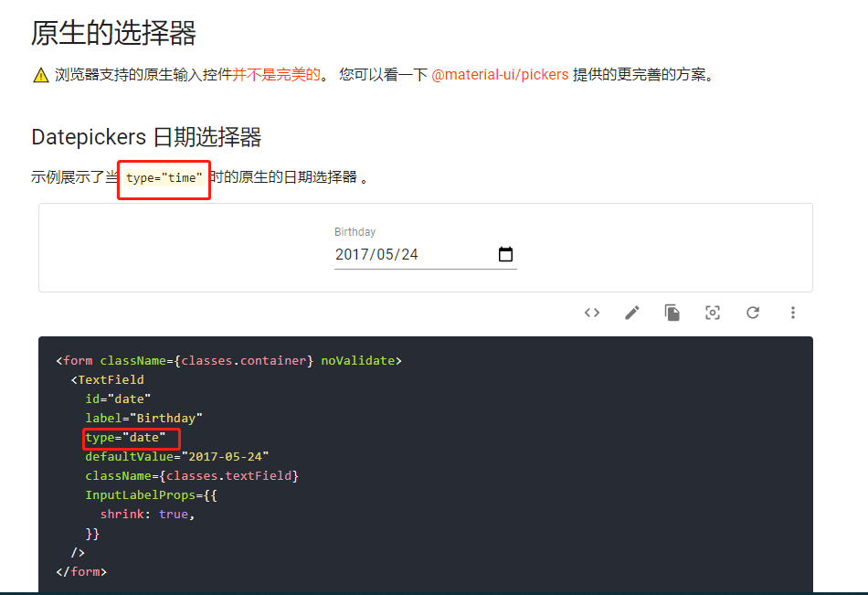Select the Birthday date input field
The width and height of the screenshot is (868, 595).
pyautogui.click(x=425, y=254)
